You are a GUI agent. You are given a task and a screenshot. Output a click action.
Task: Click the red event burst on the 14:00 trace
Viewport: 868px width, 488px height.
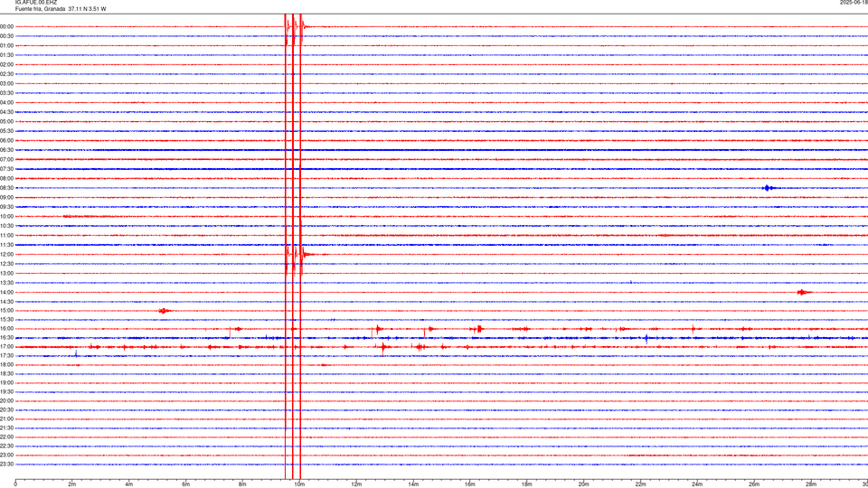pyautogui.click(x=804, y=292)
